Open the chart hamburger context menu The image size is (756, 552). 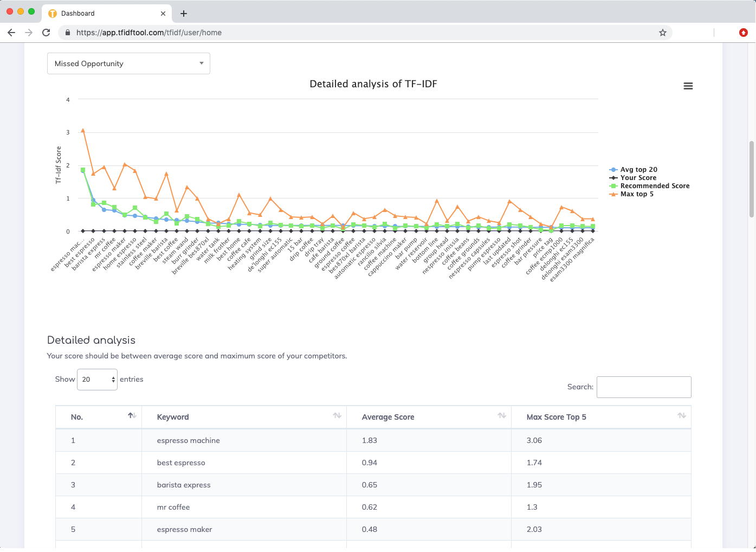[688, 86]
